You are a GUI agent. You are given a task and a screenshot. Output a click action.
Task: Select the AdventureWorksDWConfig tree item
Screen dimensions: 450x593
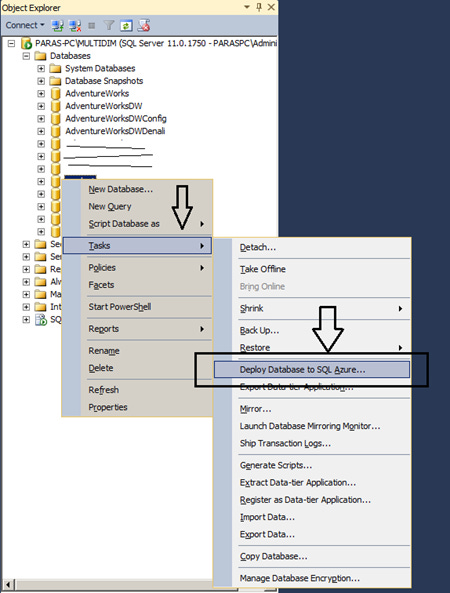click(116, 119)
